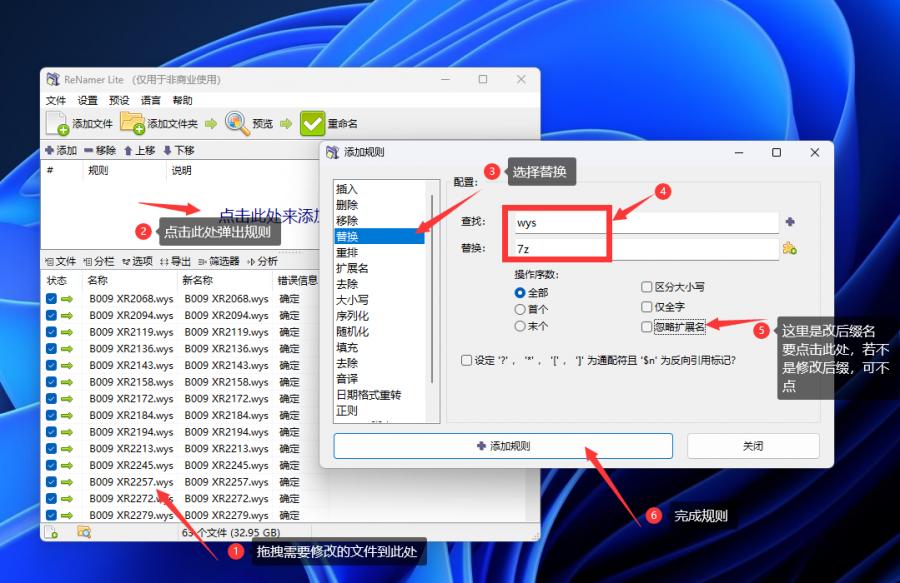Move rule up with 上移 arrow

(139, 150)
